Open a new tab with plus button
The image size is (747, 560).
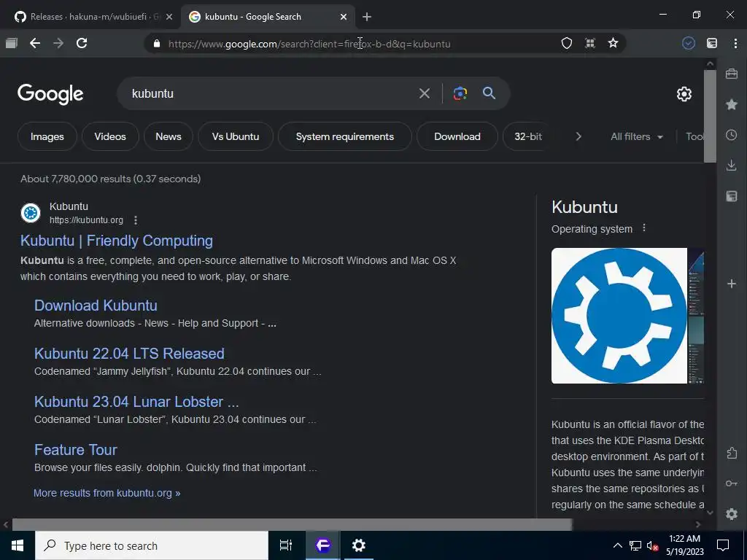366,17
